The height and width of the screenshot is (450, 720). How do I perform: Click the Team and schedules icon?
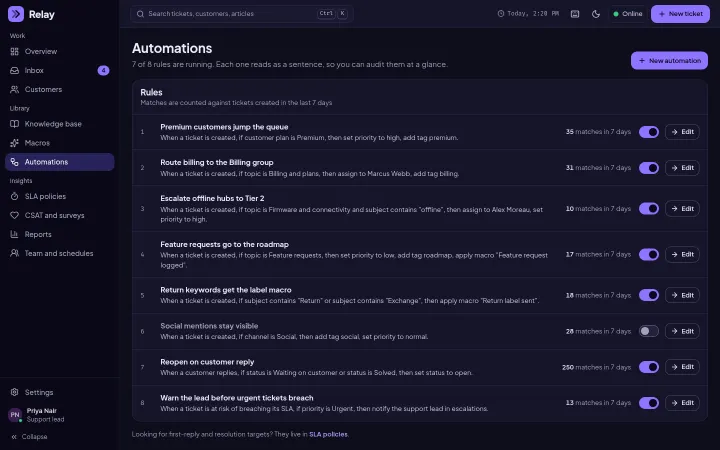click(15, 253)
